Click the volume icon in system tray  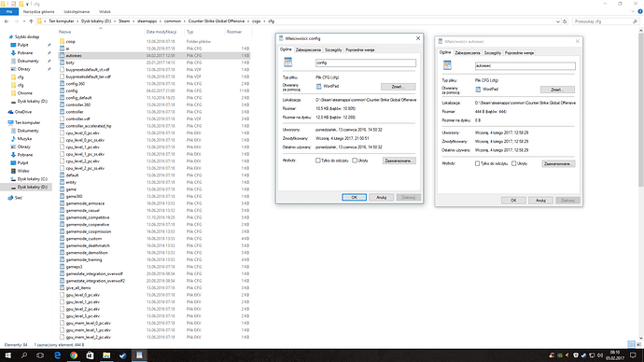[600, 355]
